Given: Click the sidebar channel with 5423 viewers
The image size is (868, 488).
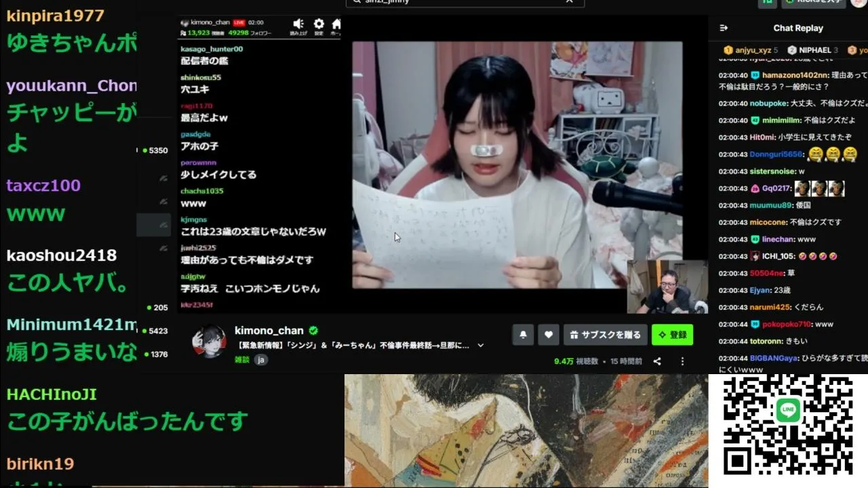Looking at the screenshot, I should pyautogui.click(x=155, y=331).
